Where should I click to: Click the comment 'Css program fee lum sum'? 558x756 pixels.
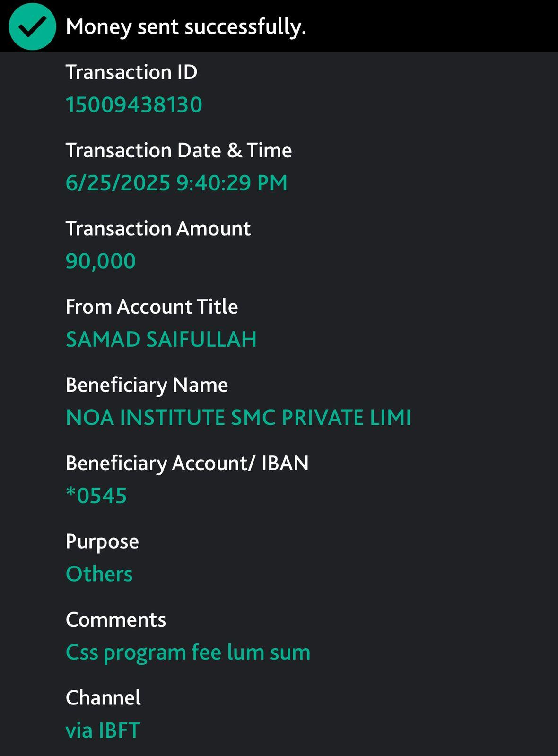tap(188, 652)
